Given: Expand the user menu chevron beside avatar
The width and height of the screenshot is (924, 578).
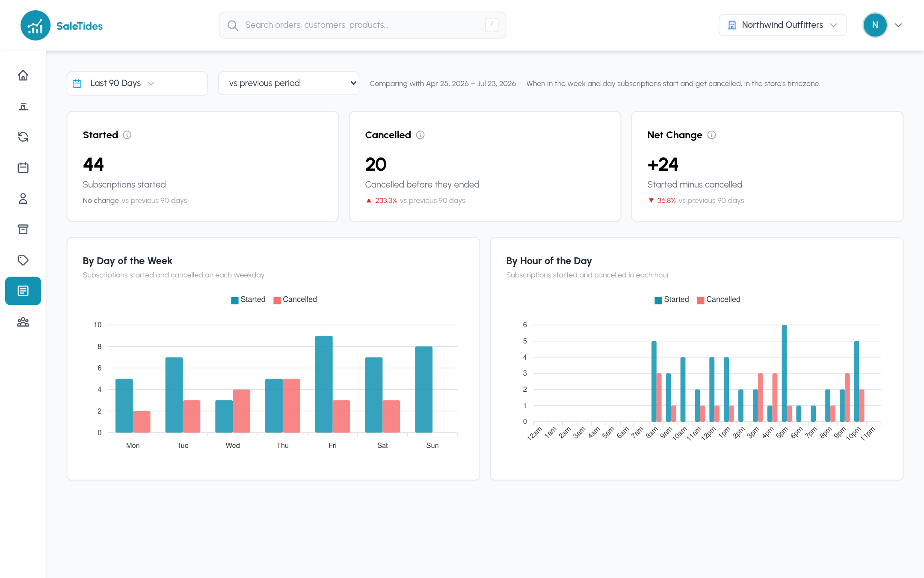Looking at the screenshot, I should (x=898, y=25).
